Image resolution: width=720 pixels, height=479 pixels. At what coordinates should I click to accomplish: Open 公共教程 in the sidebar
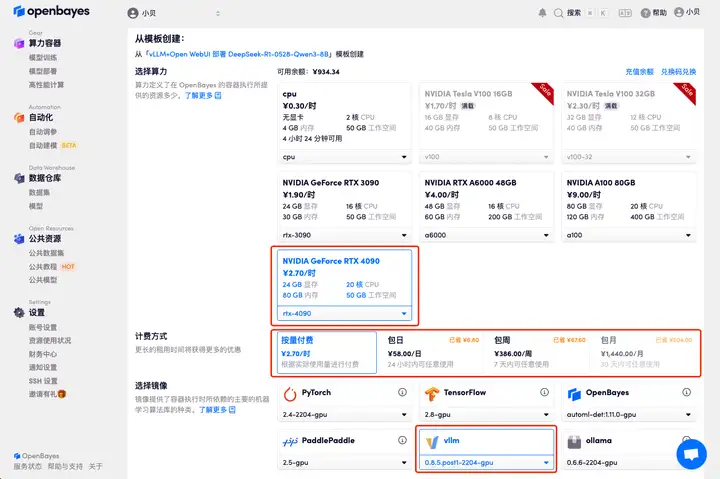coord(43,267)
